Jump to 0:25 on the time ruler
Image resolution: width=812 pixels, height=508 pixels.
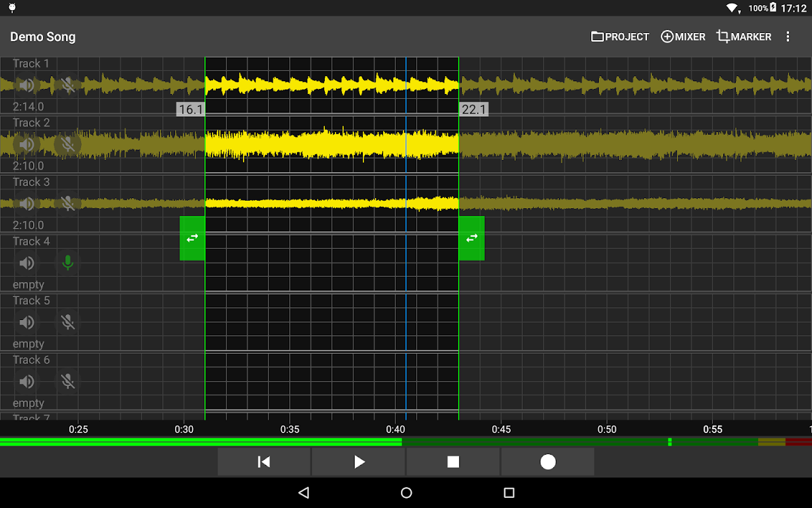pos(79,429)
